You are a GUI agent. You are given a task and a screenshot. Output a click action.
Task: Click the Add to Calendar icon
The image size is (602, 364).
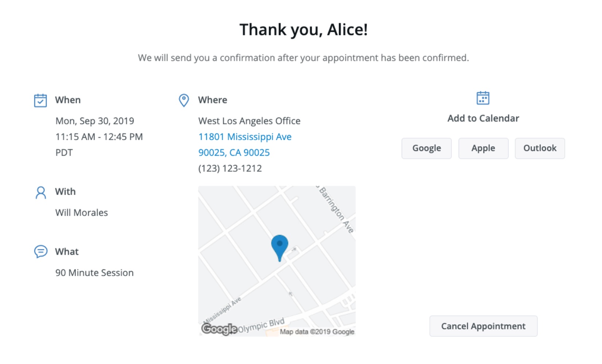[483, 98]
